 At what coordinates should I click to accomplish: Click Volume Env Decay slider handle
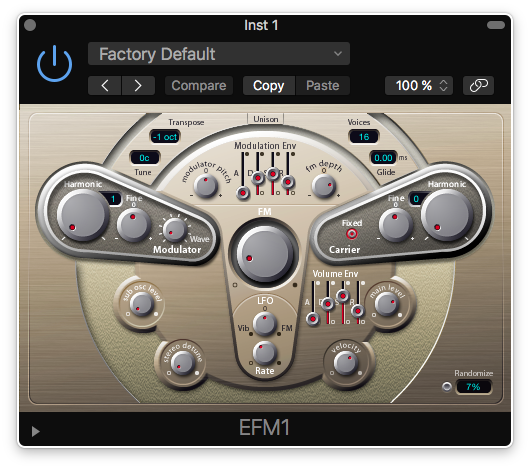click(328, 304)
